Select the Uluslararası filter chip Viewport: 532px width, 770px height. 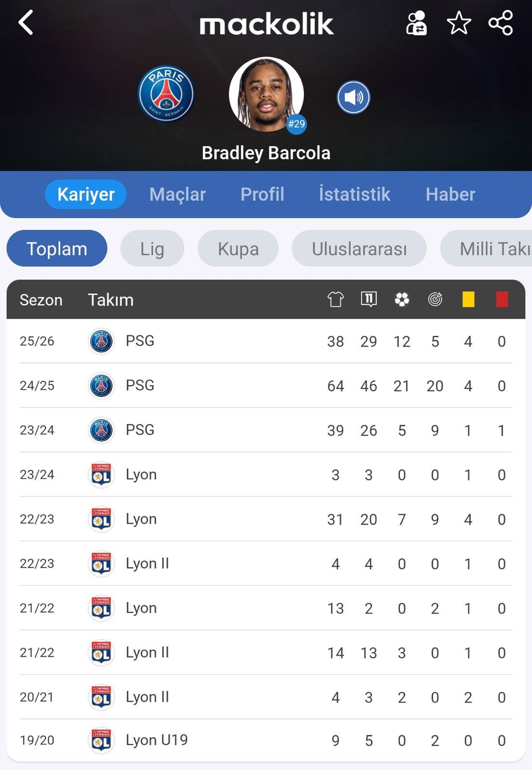[x=359, y=249]
